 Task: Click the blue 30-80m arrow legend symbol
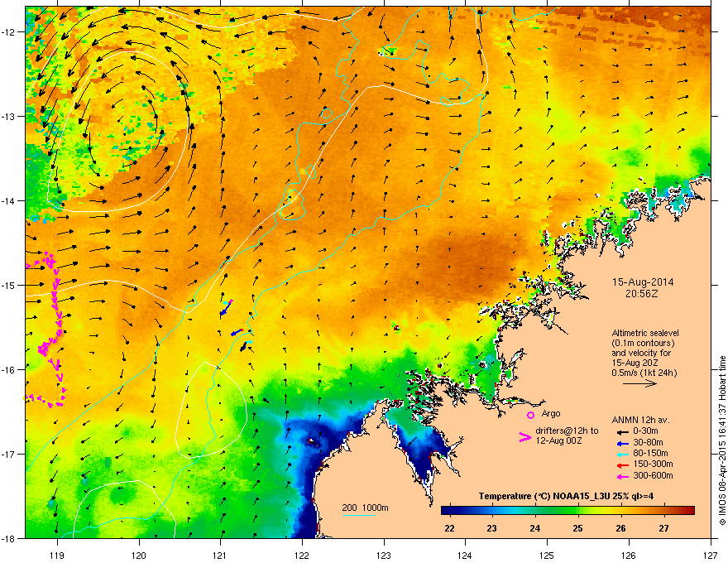point(623,443)
